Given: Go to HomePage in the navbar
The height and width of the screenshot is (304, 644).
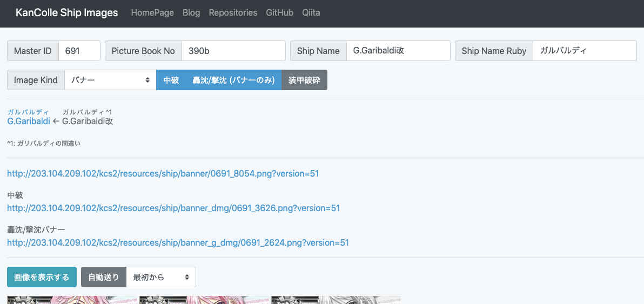Looking at the screenshot, I should (152, 13).
